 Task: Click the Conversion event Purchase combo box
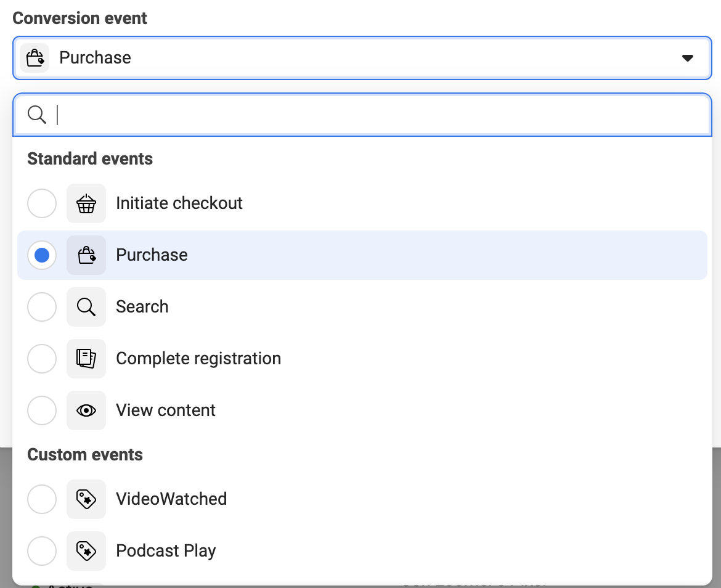pos(362,58)
